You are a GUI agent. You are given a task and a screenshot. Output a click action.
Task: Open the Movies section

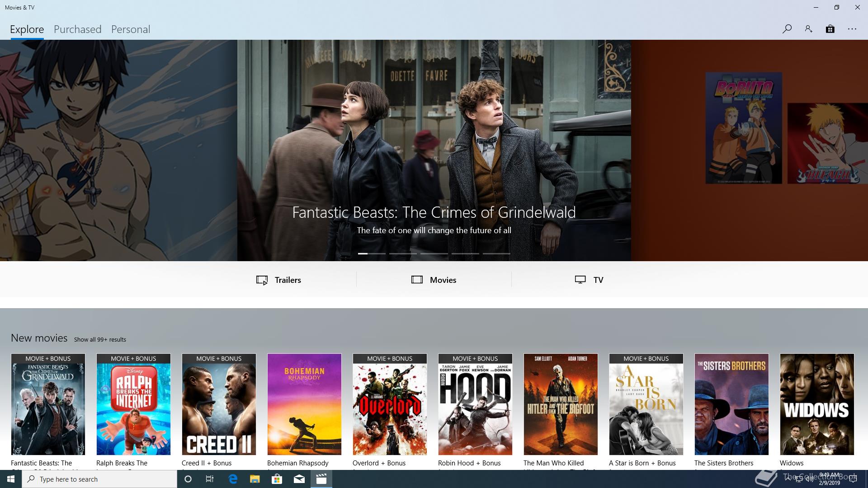pyautogui.click(x=434, y=280)
